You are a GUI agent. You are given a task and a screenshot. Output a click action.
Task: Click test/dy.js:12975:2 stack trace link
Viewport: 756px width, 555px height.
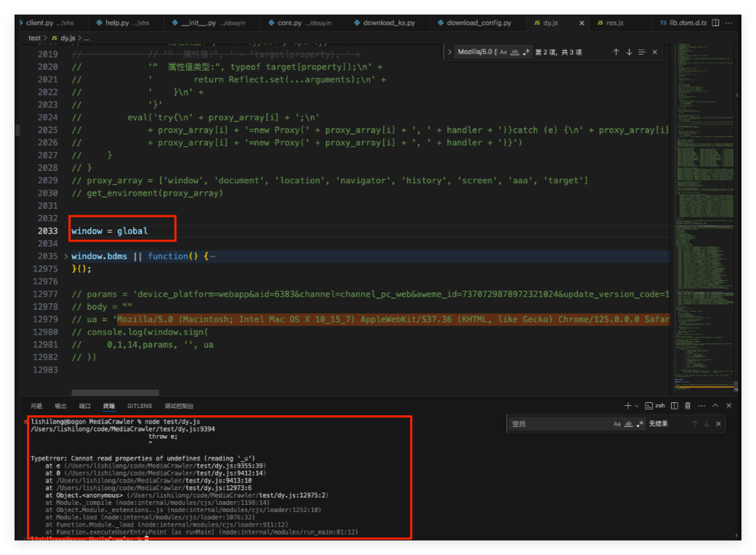pyautogui.click(x=291, y=495)
